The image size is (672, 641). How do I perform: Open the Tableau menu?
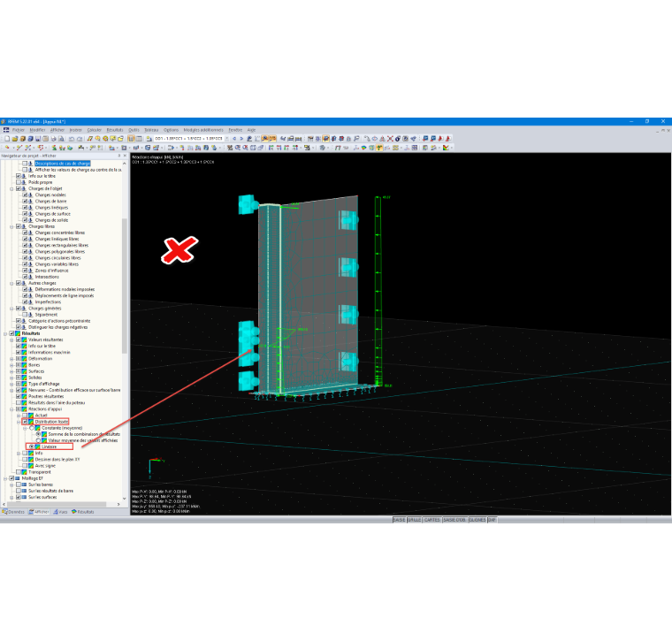click(x=151, y=130)
